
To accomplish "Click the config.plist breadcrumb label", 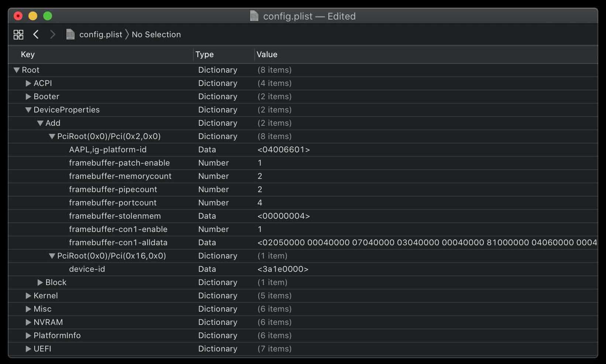I will (101, 34).
